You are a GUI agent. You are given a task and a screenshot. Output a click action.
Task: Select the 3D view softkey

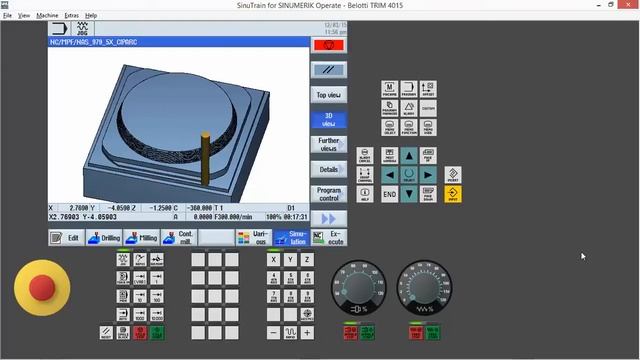point(329,120)
